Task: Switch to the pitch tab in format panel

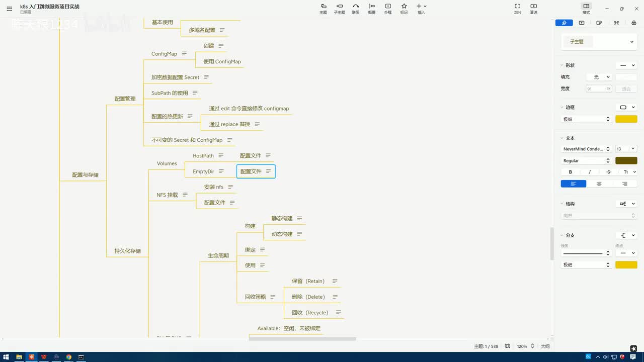Action: coord(582,23)
